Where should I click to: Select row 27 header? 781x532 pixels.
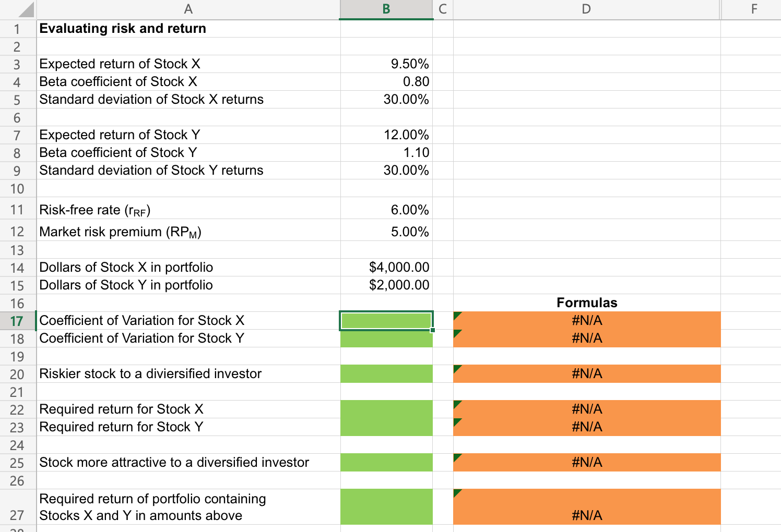pyautogui.click(x=17, y=507)
